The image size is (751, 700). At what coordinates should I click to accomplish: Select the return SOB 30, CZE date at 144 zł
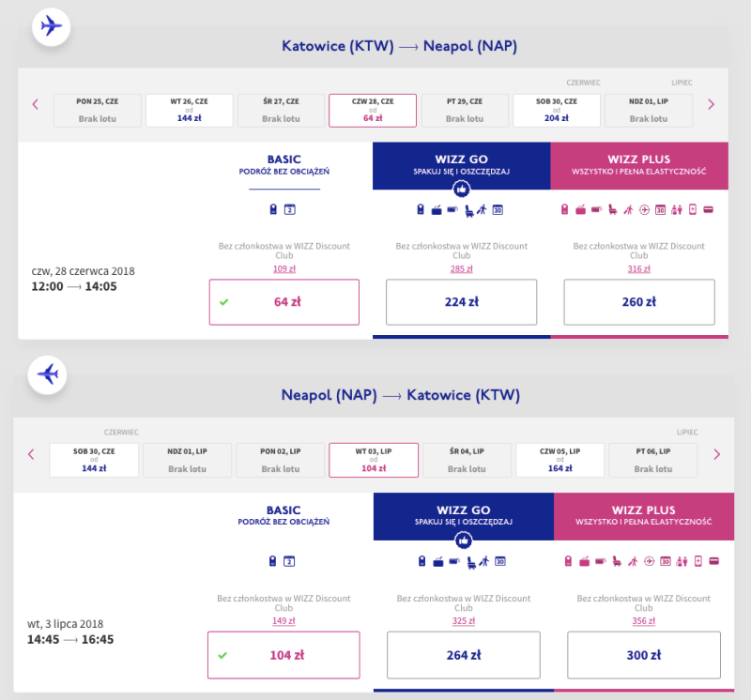click(x=94, y=460)
